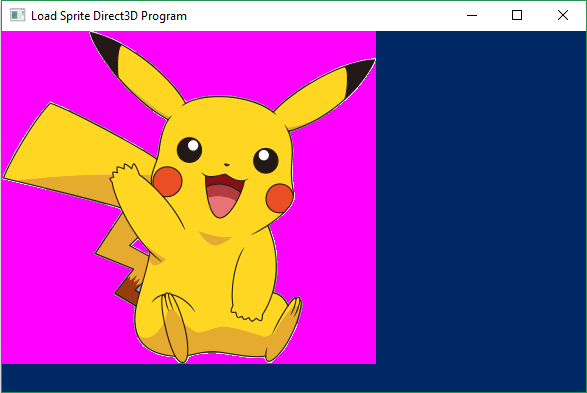Maximize the Load Sprite Direct3D Program window
587x393 pixels.
tap(517, 15)
